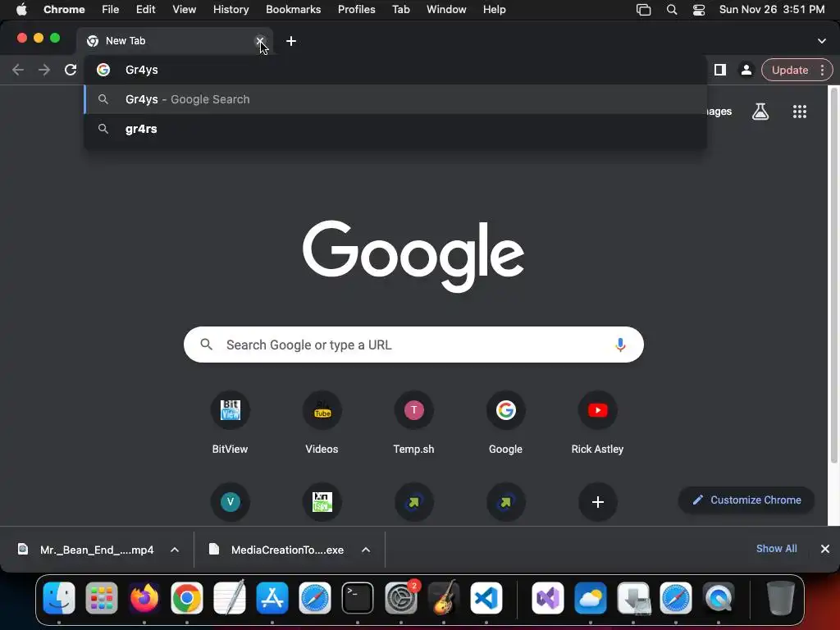The image size is (840, 630).
Task: Open the File menu
Action: pyautogui.click(x=111, y=10)
